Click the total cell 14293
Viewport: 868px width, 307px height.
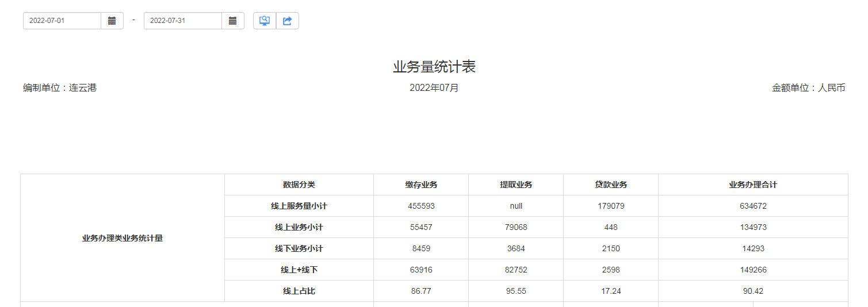tap(753, 248)
